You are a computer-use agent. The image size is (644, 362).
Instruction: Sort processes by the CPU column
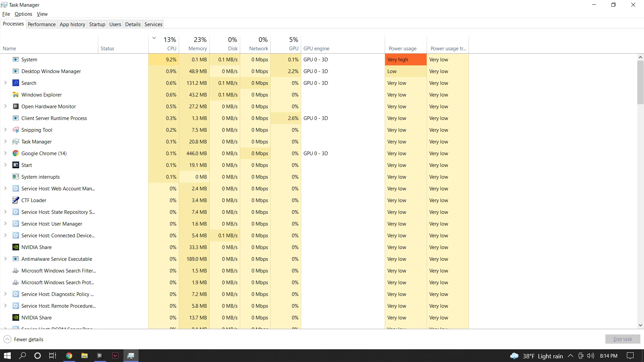[x=171, y=48]
